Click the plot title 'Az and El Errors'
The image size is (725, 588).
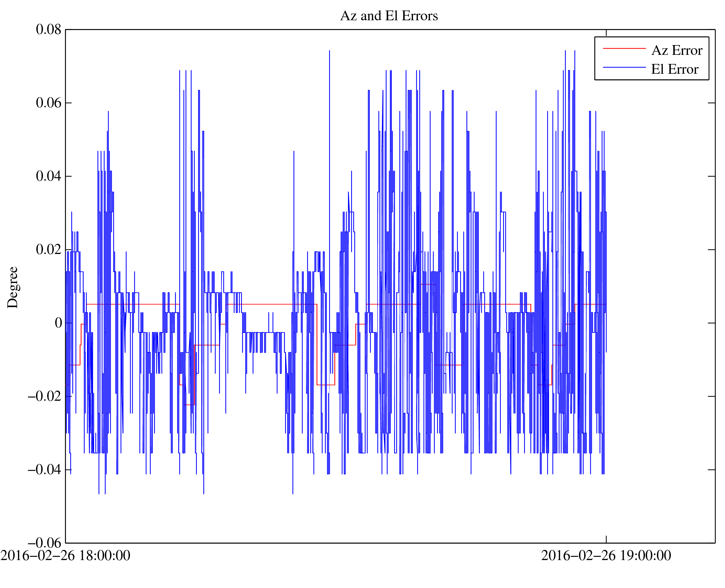pos(389,16)
